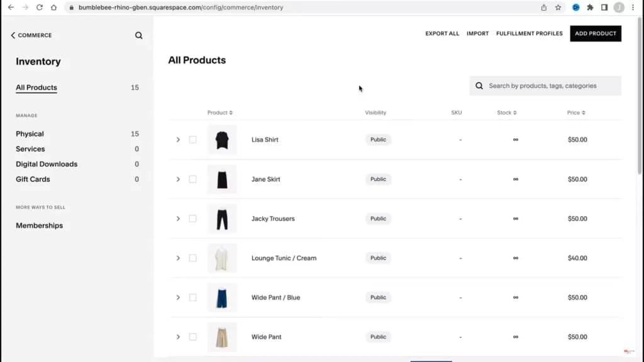Click the browser back arrow
644x362 pixels.
click(x=11, y=8)
